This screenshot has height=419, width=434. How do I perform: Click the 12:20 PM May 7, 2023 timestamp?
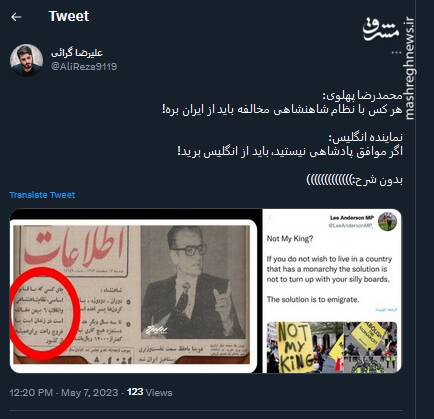64,392
